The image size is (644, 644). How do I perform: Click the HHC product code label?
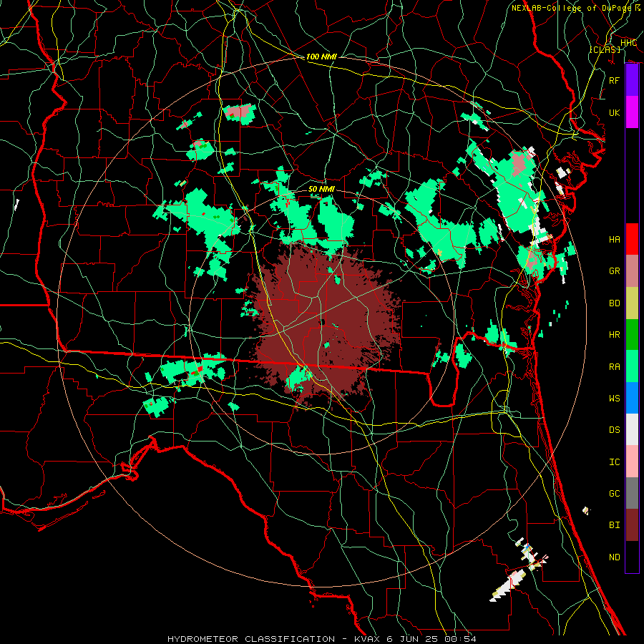click(x=628, y=42)
